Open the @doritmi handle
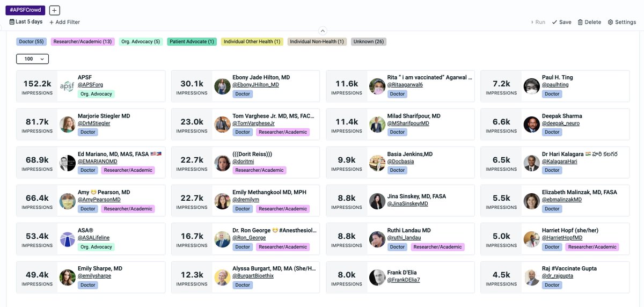644x307 pixels. [243, 162]
